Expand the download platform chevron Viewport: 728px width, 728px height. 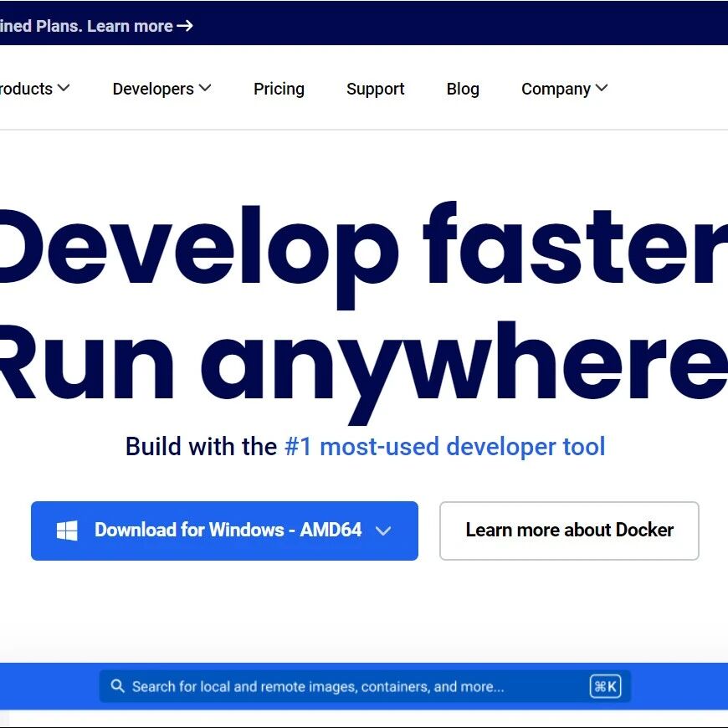(x=383, y=531)
